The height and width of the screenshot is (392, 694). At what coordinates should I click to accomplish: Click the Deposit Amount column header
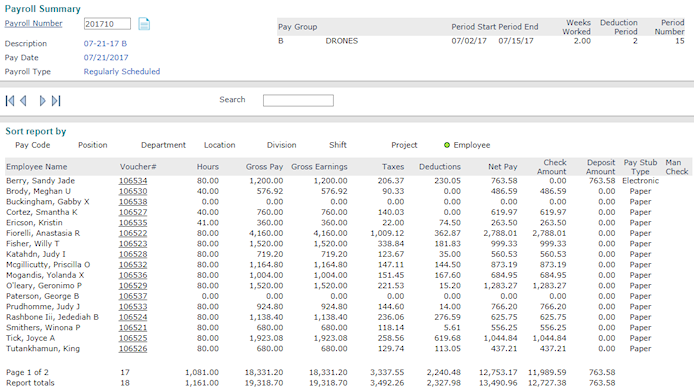[x=601, y=167]
